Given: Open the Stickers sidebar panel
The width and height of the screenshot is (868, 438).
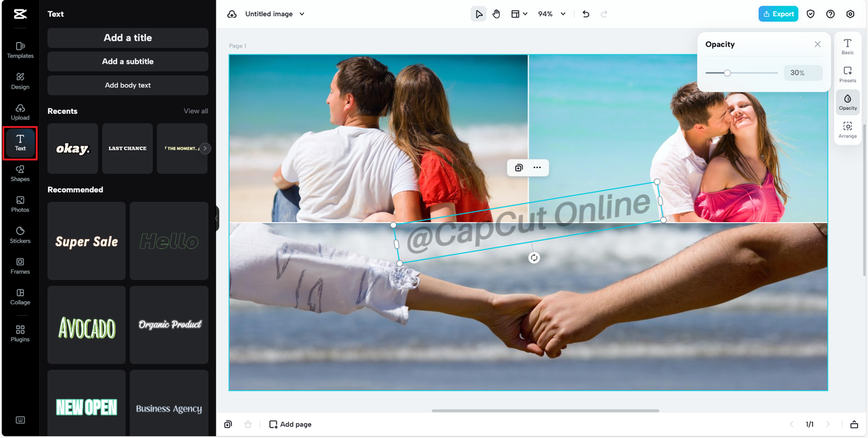Looking at the screenshot, I should coord(20,235).
